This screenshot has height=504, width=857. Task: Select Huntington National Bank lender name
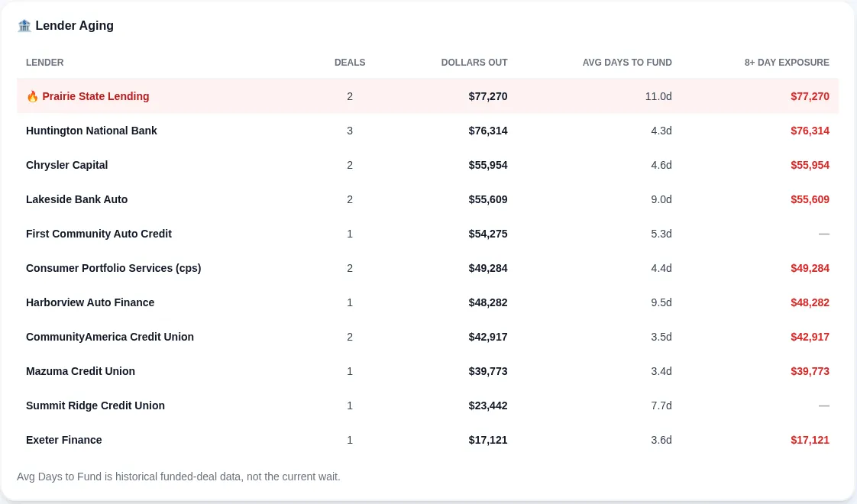pos(91,131)
